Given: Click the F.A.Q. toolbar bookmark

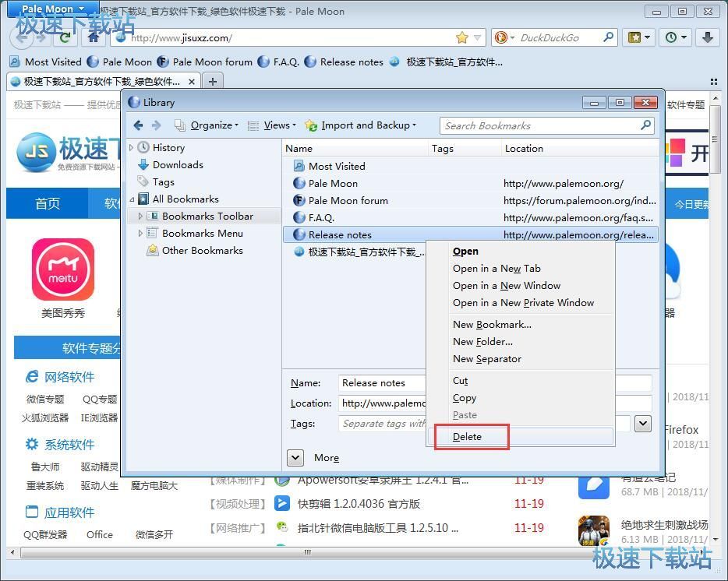Looking at the screenshot, I should (x=278, y=62).
